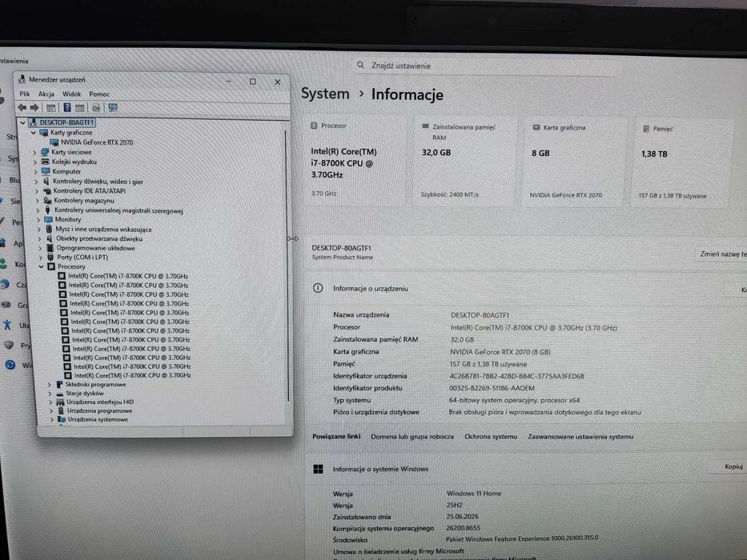Screen dimensions: 747x560
Task: Open Umowa o świadczenie usług firmy Microsoft
Action: coord(398,551)
